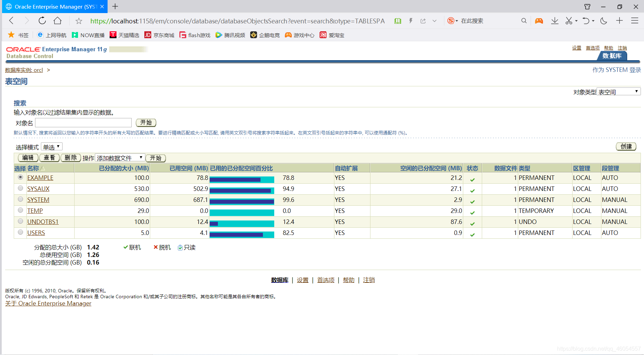Click the undo restore-tab icon

(x=586, y=21)
